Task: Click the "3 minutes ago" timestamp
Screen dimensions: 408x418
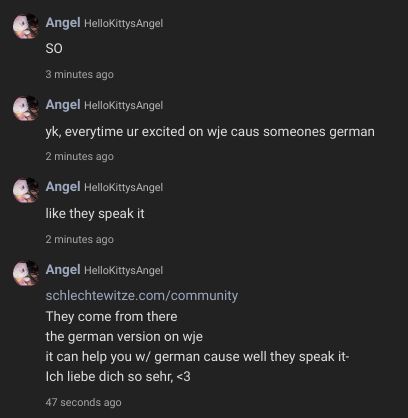Action: [x=79, y=74]
